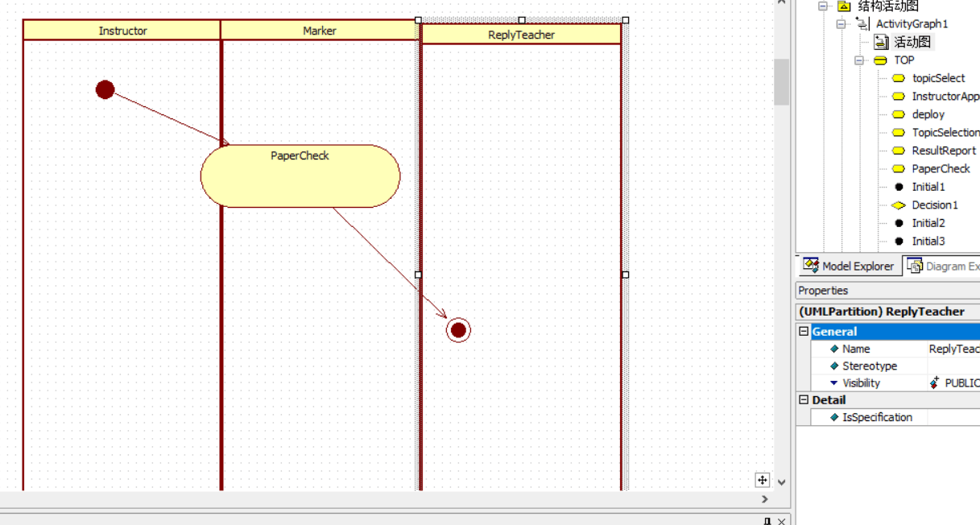The width and height of the screenshot is (980, 525).
Task: Select the Marker swimlane header
Action: click(320, 31)
